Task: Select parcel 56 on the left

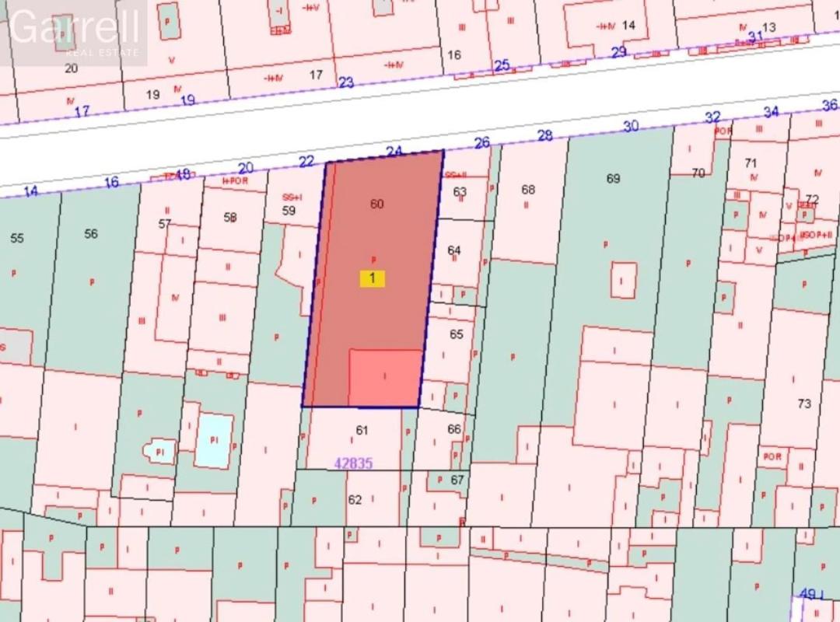Action: (x=91, y=233)
